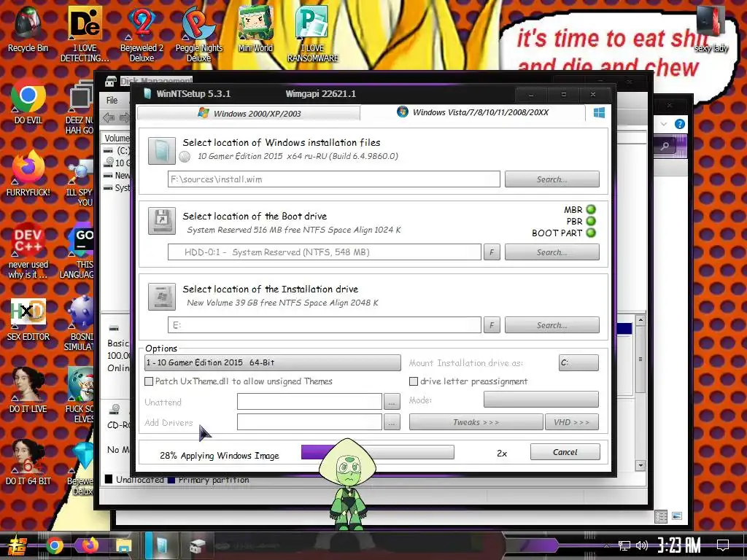
Task: Click the disc icon beside 10 Gamer Edition
Action: (x=185, y=156)
